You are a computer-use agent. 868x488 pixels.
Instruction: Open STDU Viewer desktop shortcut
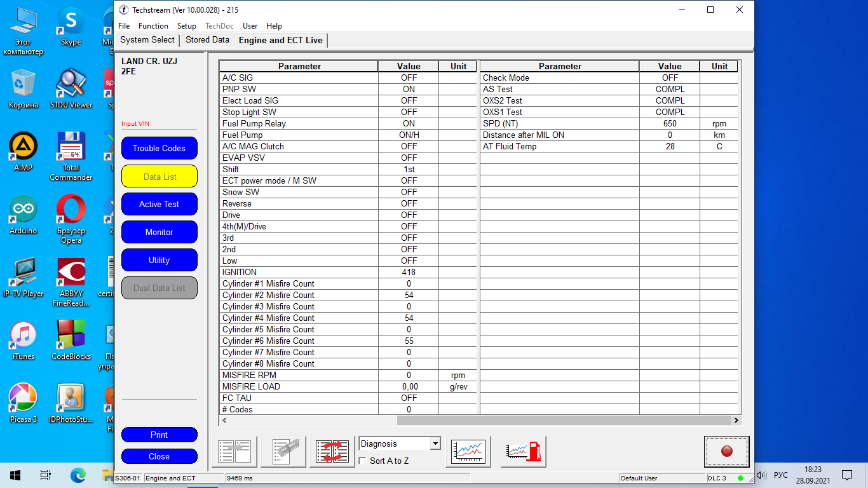tap(71, 89)
